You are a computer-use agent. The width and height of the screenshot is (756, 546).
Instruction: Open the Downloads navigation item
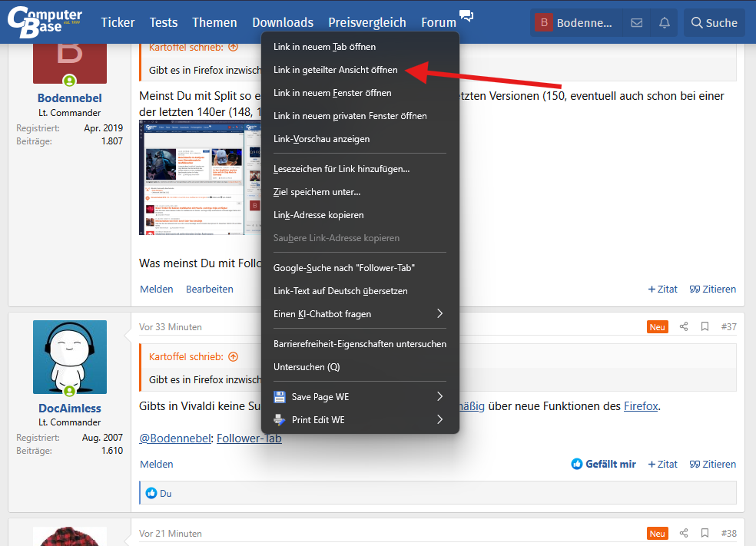[x=283, y=22]
